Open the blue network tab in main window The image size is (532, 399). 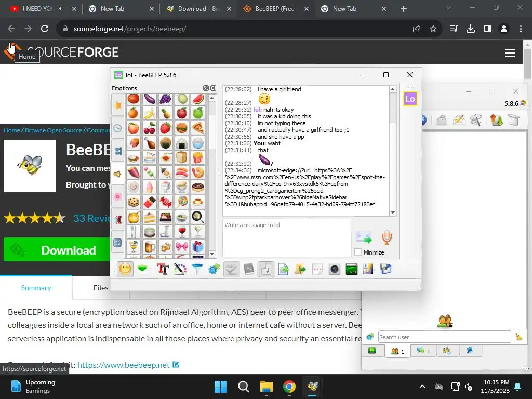click(470, 351)
